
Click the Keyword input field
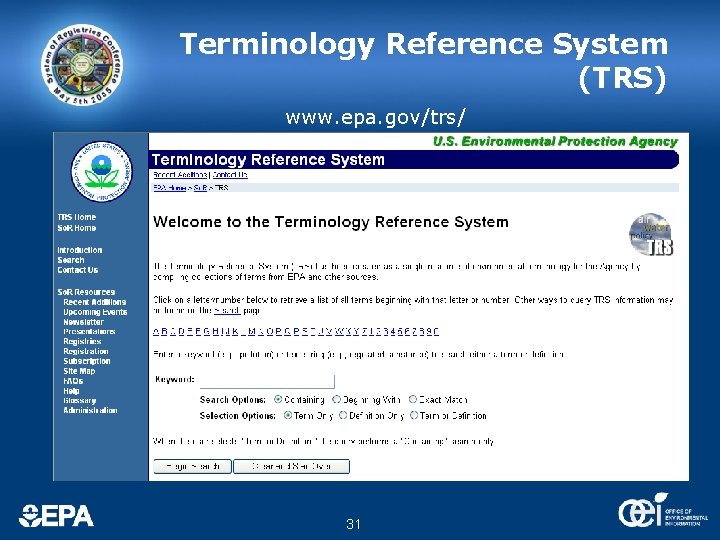(267, 381)
